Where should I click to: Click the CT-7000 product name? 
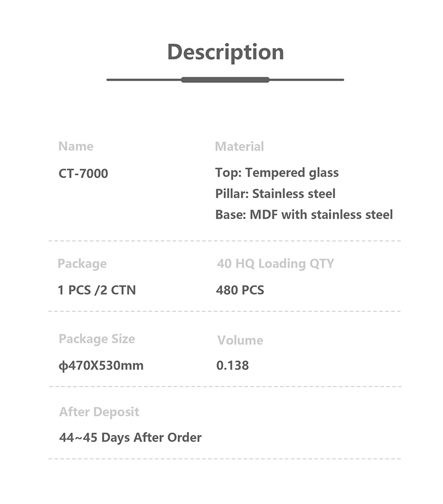tap(84, 174)
